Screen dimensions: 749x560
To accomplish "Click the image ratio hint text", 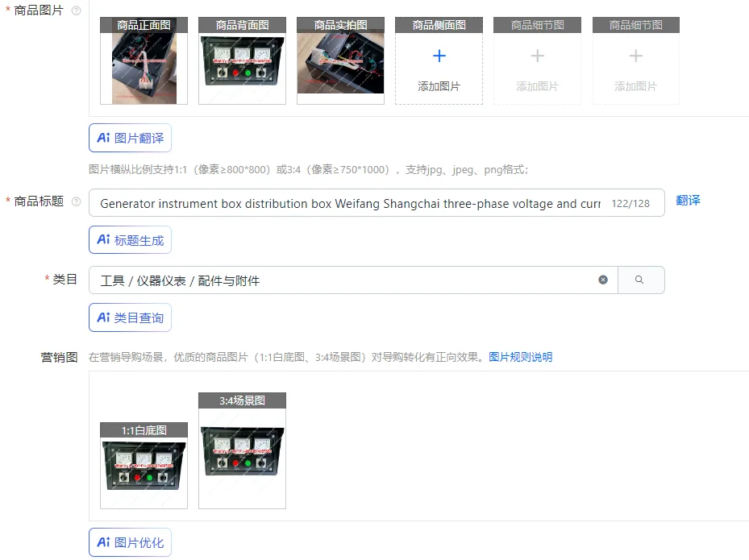I will tap(309, 169).
